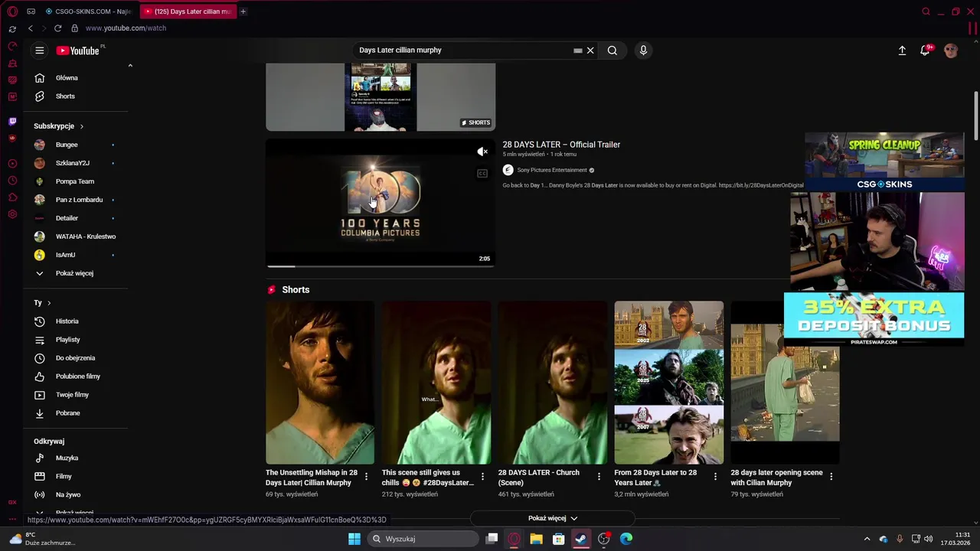Open a new browser tab with plus
Viewport: 980px width, 551px height.
click(x=243, y=11)
